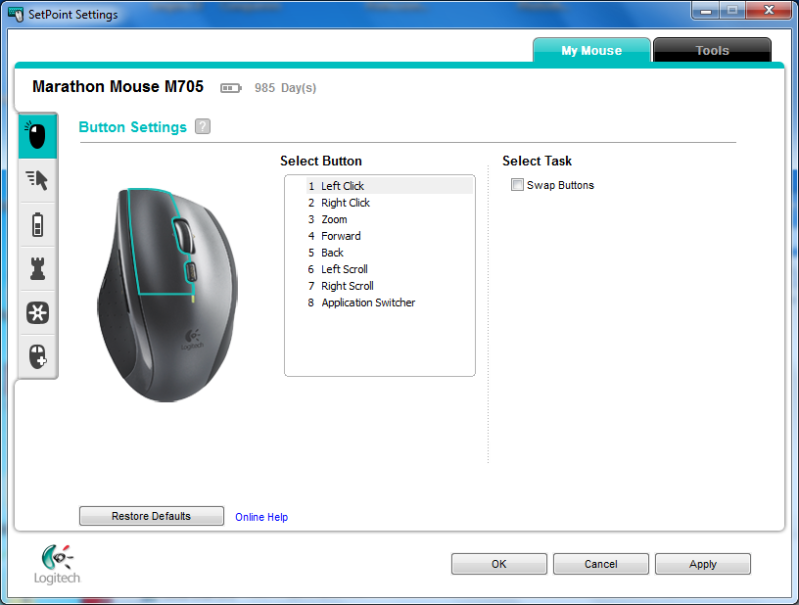Open the Online Help link

pyautogui.click(x=261, y=517)
